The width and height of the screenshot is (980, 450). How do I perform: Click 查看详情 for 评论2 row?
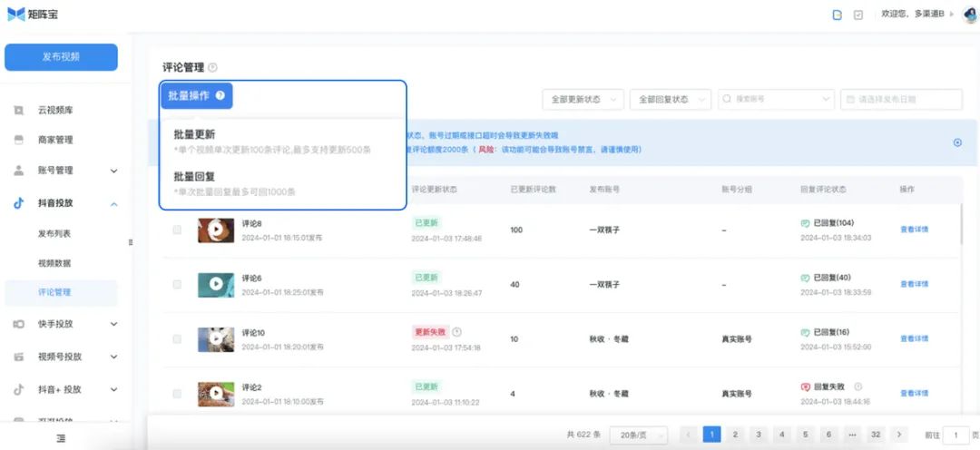tap(914, 393)
